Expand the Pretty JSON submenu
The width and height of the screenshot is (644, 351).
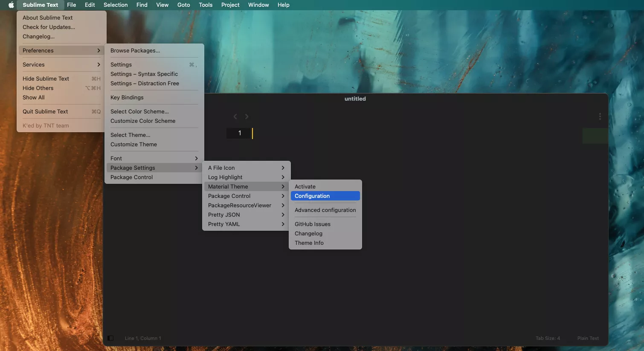[246, 215]
